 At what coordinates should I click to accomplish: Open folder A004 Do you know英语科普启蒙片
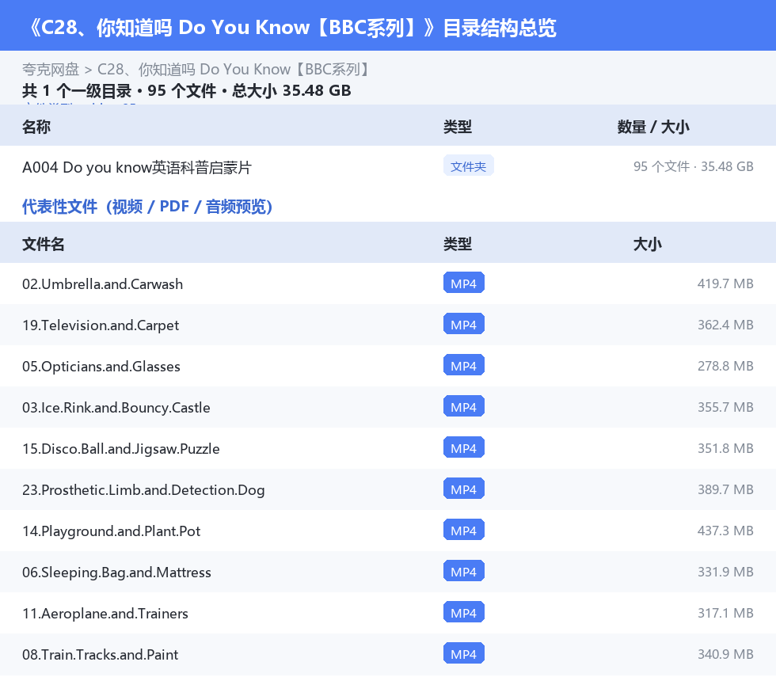pos(137,167)
